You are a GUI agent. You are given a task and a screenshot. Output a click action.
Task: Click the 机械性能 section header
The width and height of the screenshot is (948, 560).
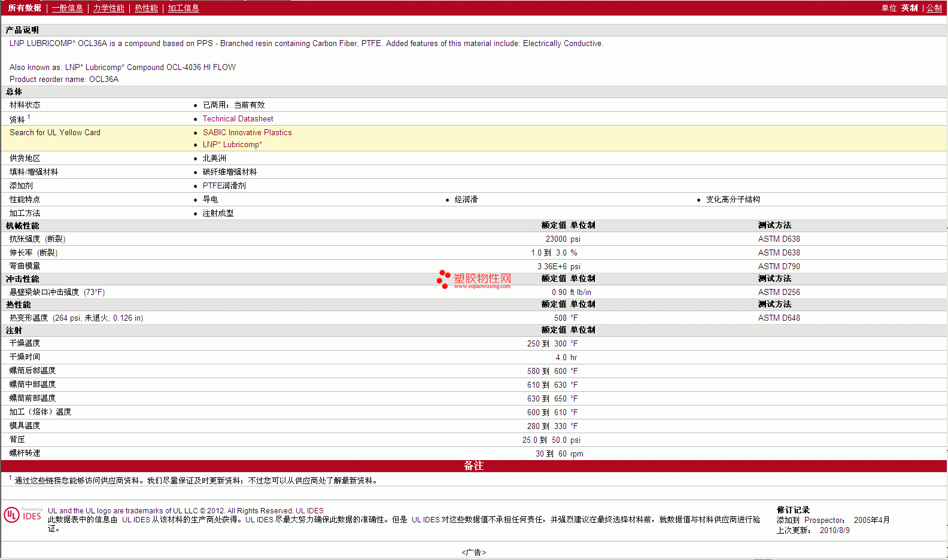(22, 226)
